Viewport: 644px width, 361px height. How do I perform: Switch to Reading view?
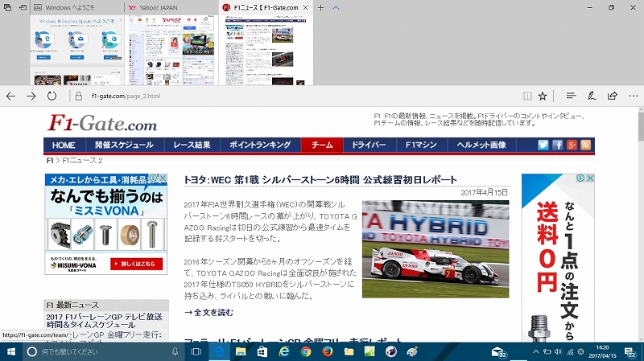point(527,96)
